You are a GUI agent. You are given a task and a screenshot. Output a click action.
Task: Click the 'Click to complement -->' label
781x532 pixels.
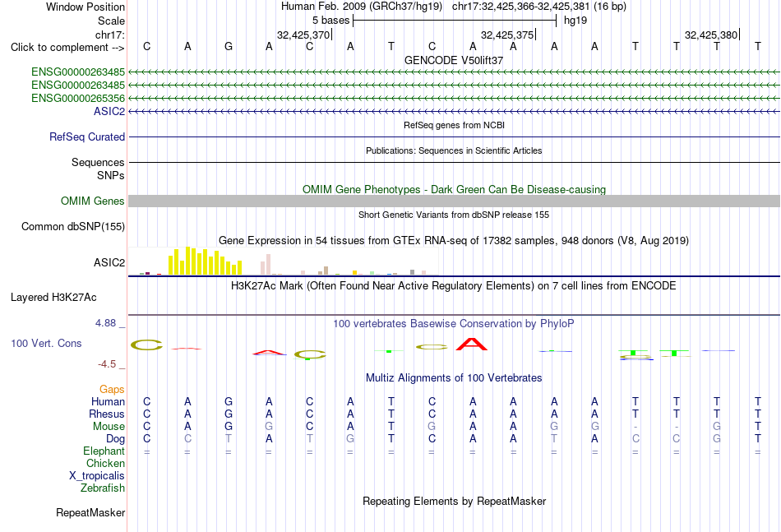point(67,48)
